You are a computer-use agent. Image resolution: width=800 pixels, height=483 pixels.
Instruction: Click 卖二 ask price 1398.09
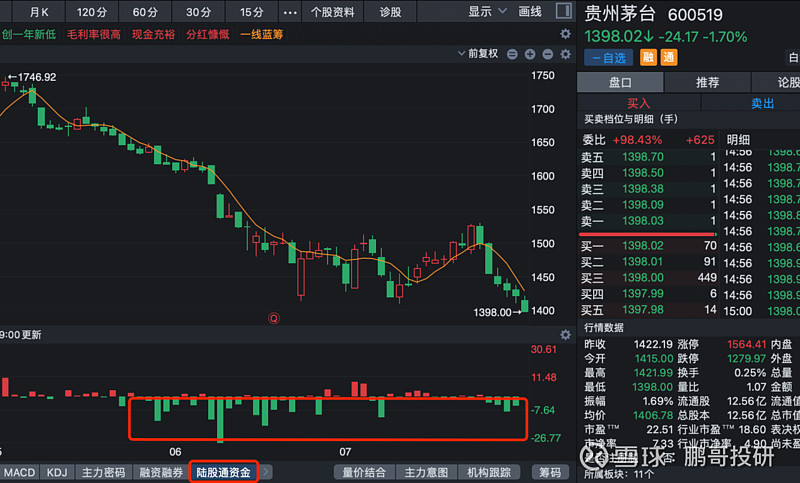tap(642, 205)
